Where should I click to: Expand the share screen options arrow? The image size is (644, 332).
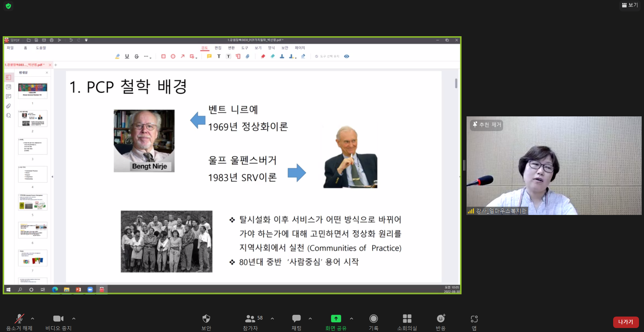click(x=352, y=319)
